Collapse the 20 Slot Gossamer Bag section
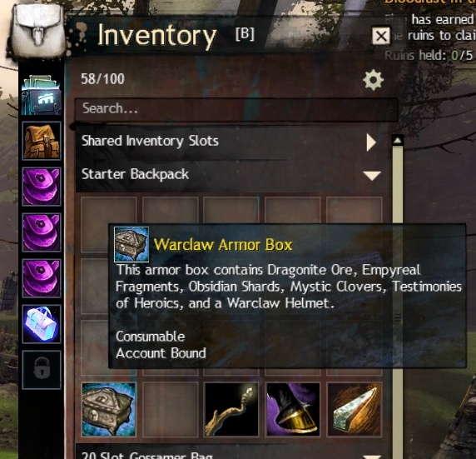 372,457
